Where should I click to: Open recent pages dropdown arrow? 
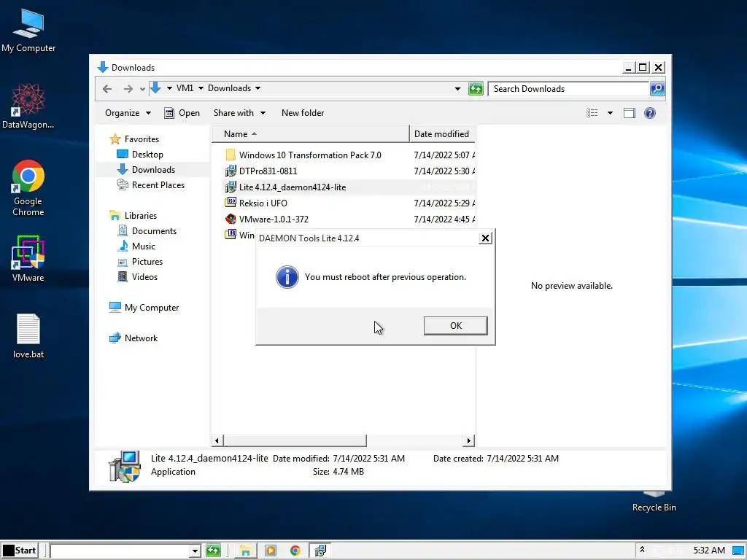pos(142,89)
